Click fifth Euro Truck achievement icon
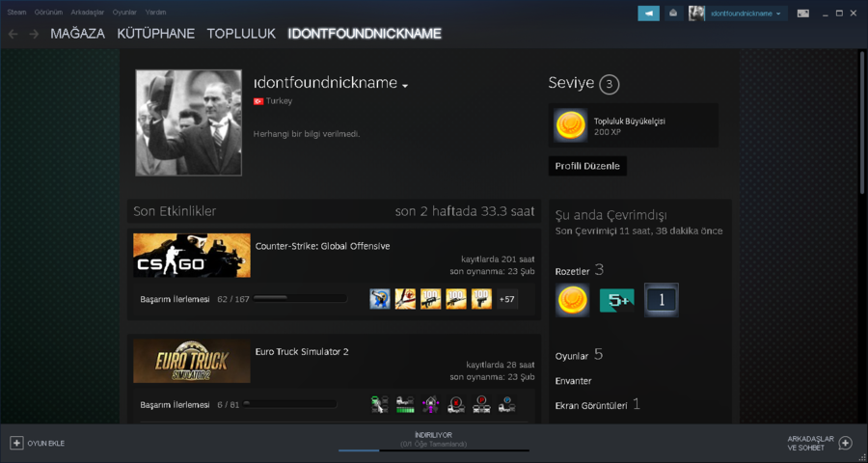Image resolution: width=868 pixels, height=463 pixels. point(481,404)
